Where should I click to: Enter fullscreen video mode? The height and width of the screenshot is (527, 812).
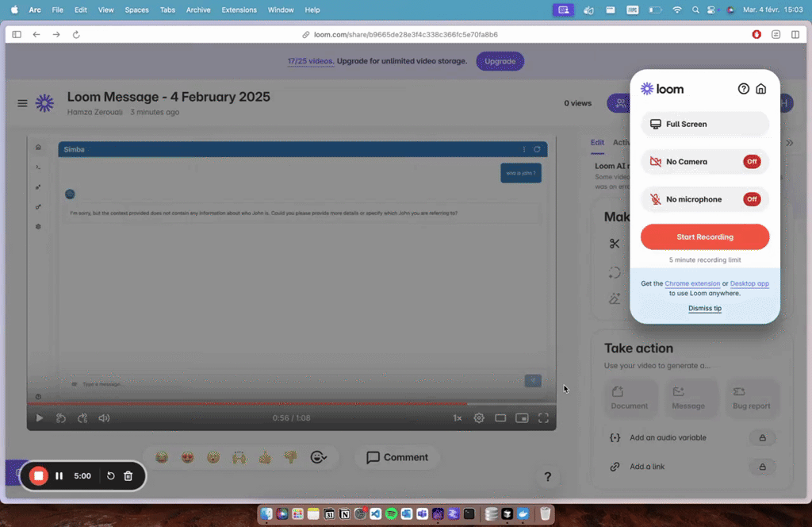coord(543,417)
